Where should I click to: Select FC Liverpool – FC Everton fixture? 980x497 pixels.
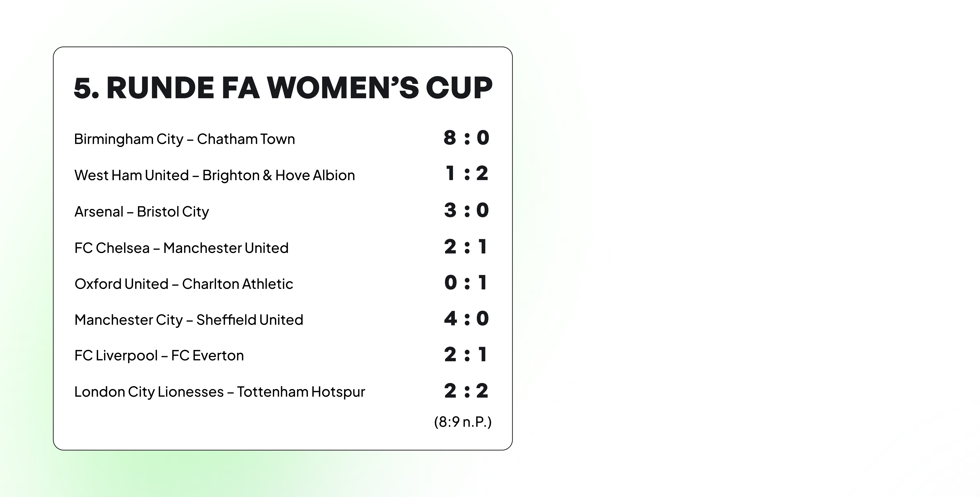pos(159,356)
